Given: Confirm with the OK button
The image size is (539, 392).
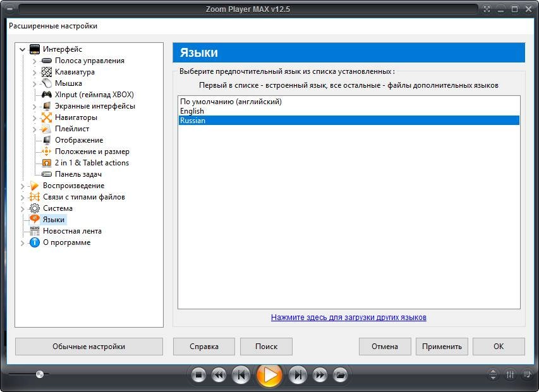Looking at the screenshot, I should 499,347.
